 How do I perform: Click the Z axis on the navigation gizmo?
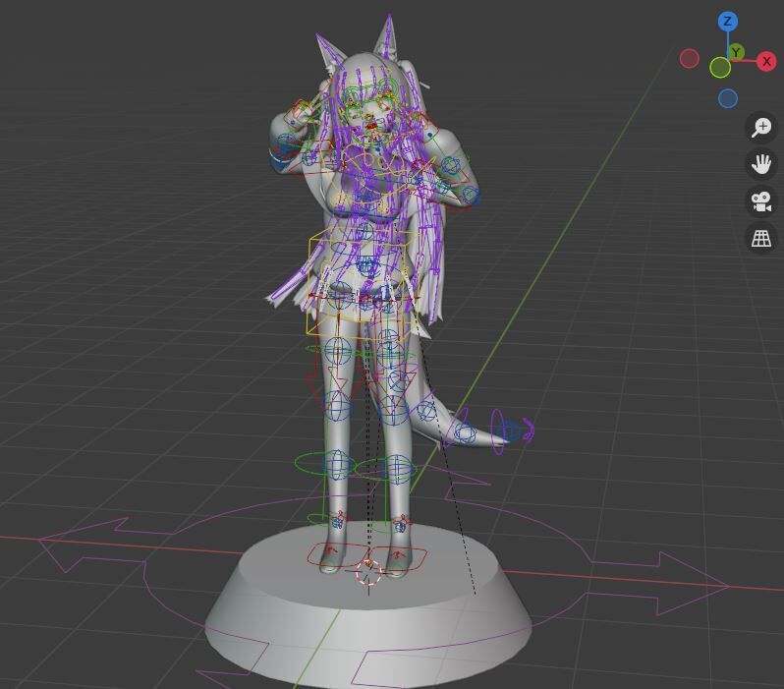click(727, 22)
